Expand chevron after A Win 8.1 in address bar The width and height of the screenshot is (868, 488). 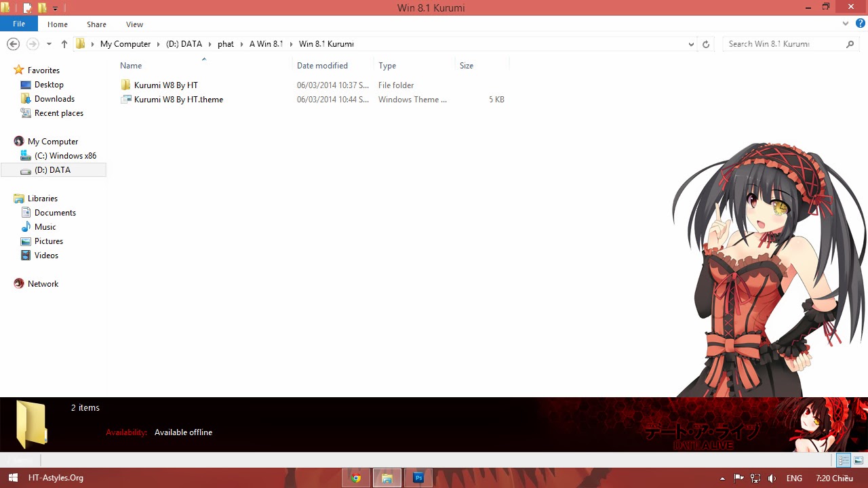point(291,44)
